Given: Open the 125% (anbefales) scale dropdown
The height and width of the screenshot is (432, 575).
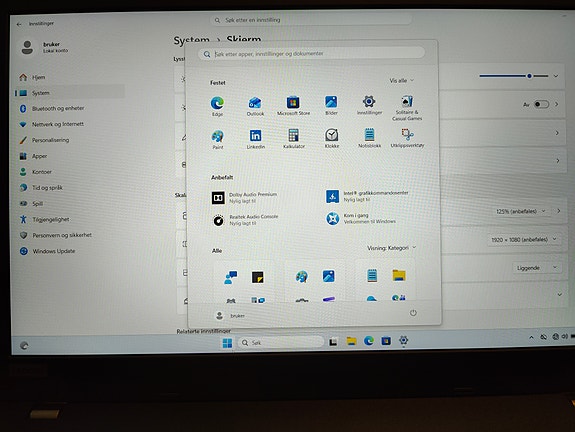Looking at the screenshot, I should [522, 211].
